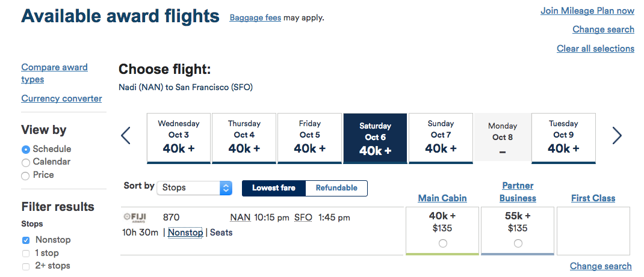Open the Currency converter link
This screenshot has width=644, height=277.
pos(61,99)
